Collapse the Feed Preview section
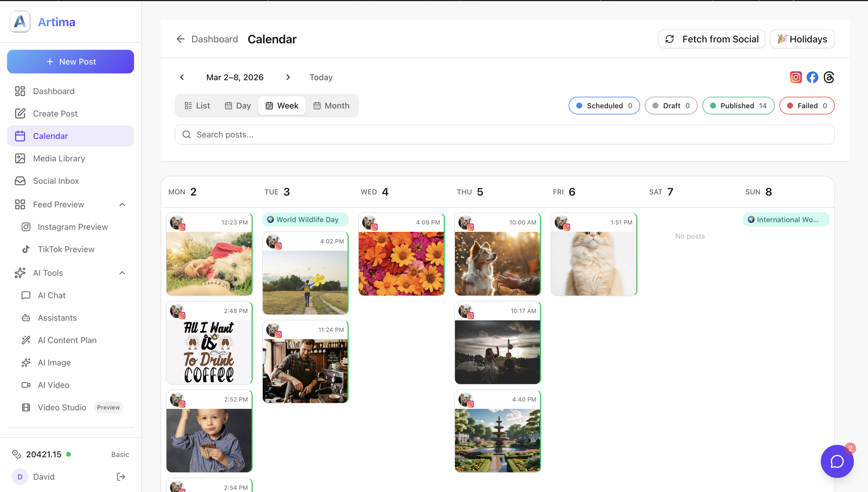 click(122, 205)
